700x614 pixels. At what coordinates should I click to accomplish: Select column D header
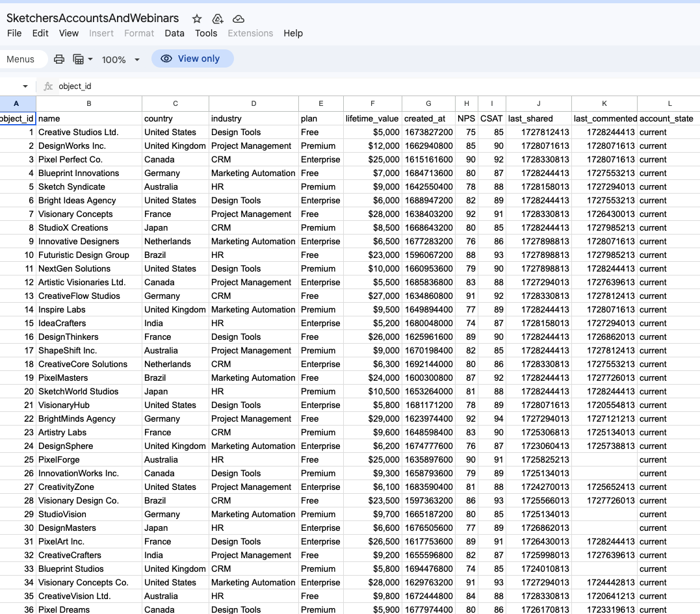click(253, 103)
